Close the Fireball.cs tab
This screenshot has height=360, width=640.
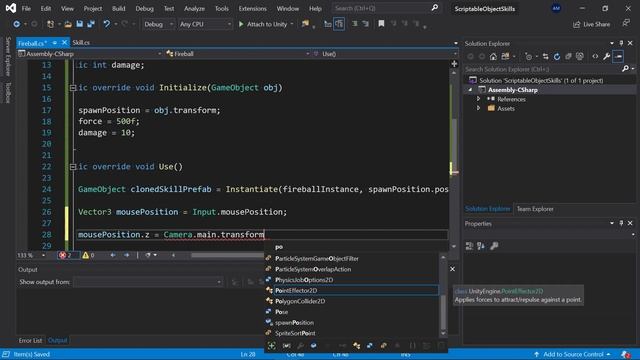click(64, 42)
